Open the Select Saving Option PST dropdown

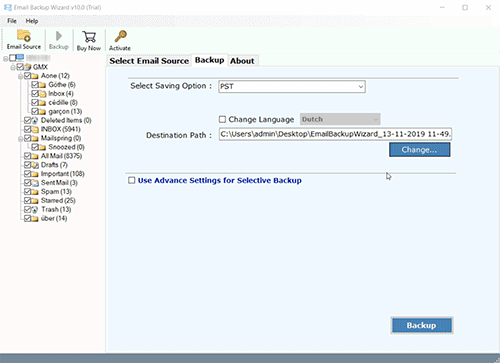tap(292, 87)
